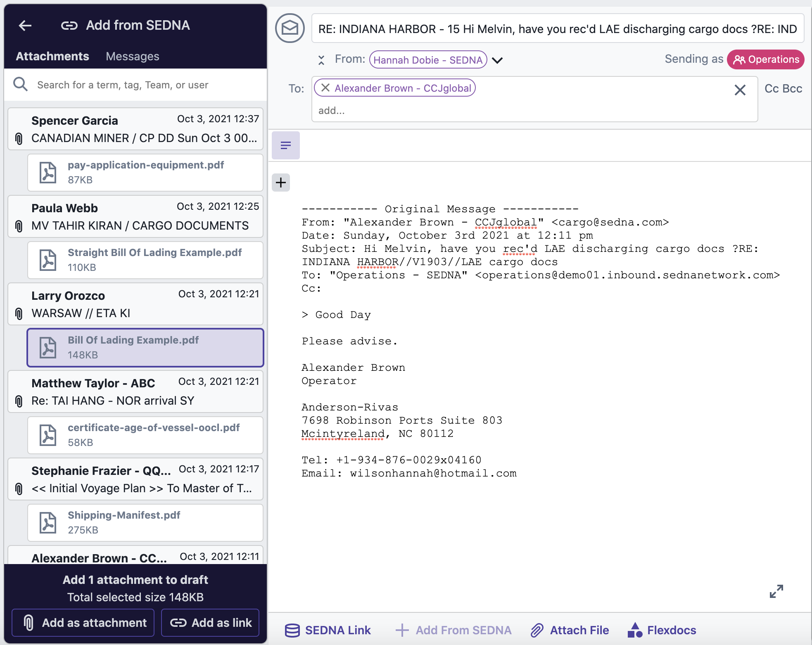
Task: Click the Operations sending-as badge
Action: (766, 59)
